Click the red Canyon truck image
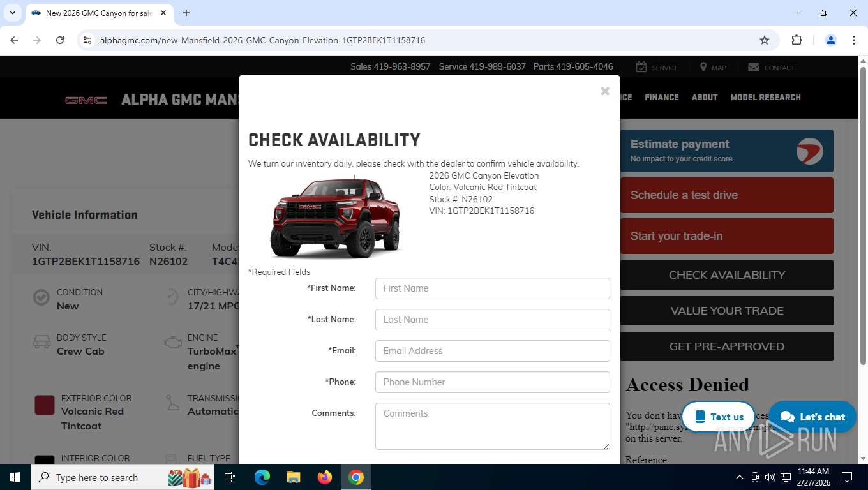The width and height of the screenshot is (868, 490). coord(336,217)
